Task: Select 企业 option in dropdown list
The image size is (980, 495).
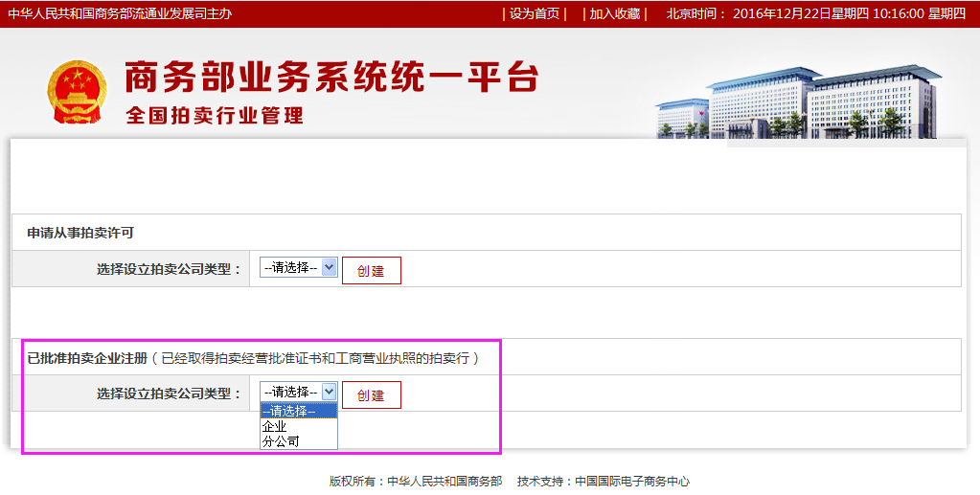Action: pyautogui.click(x=299, y=426)
